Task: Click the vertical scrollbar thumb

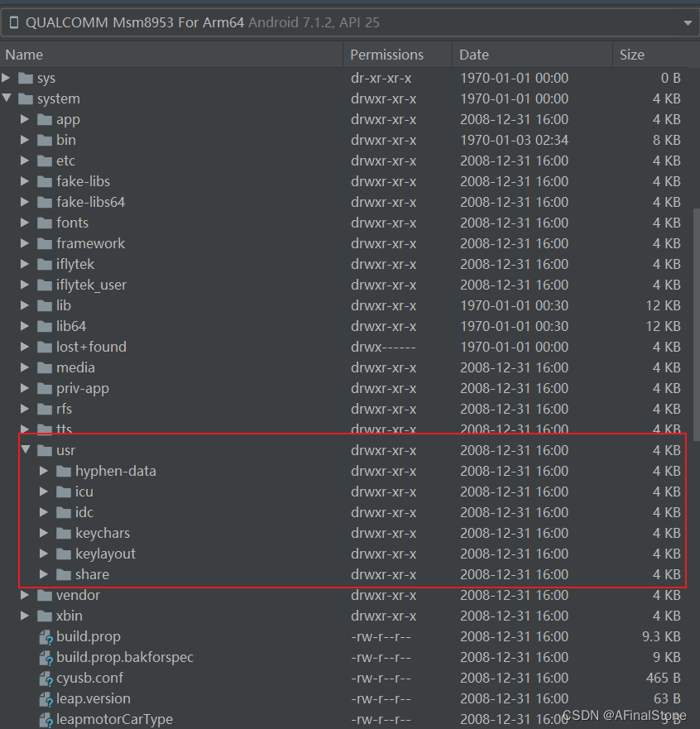Action: tap(696, 324)
